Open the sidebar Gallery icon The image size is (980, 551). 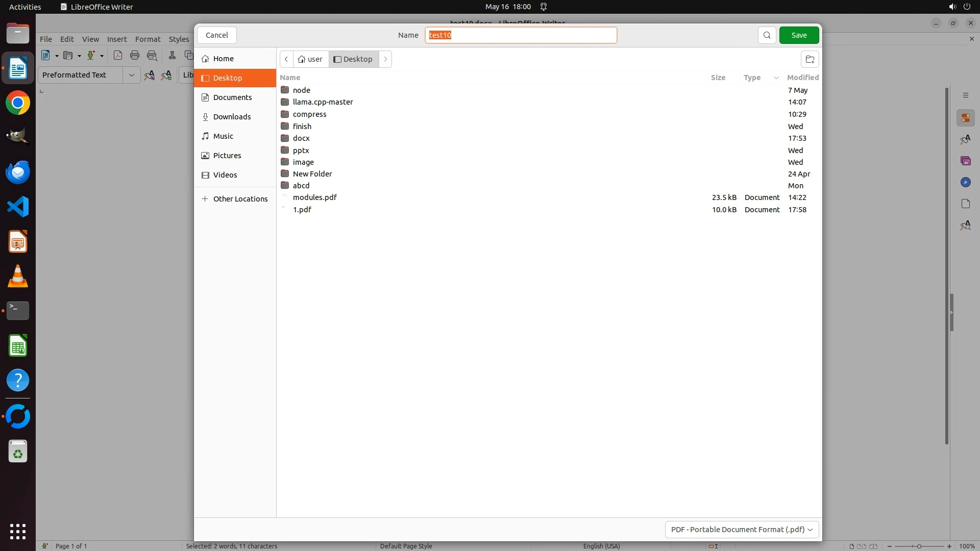[x=965, y=161]
